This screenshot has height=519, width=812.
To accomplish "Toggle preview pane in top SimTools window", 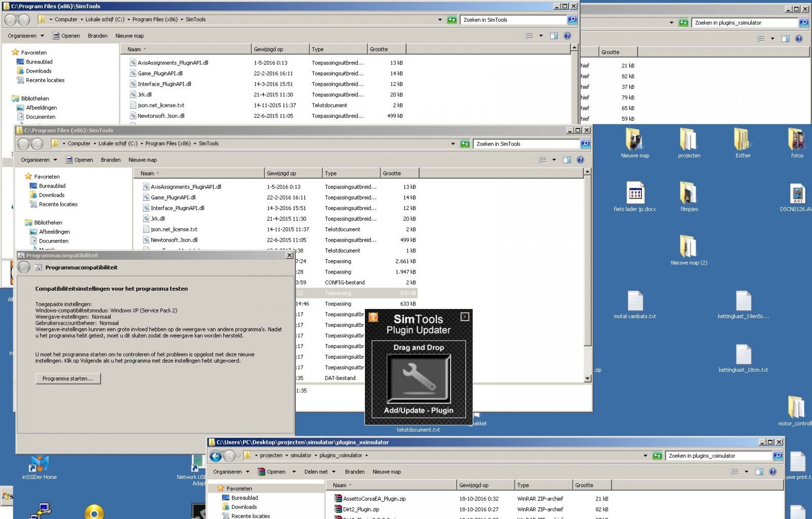I will pyautogui.click(x=554, y=36).
